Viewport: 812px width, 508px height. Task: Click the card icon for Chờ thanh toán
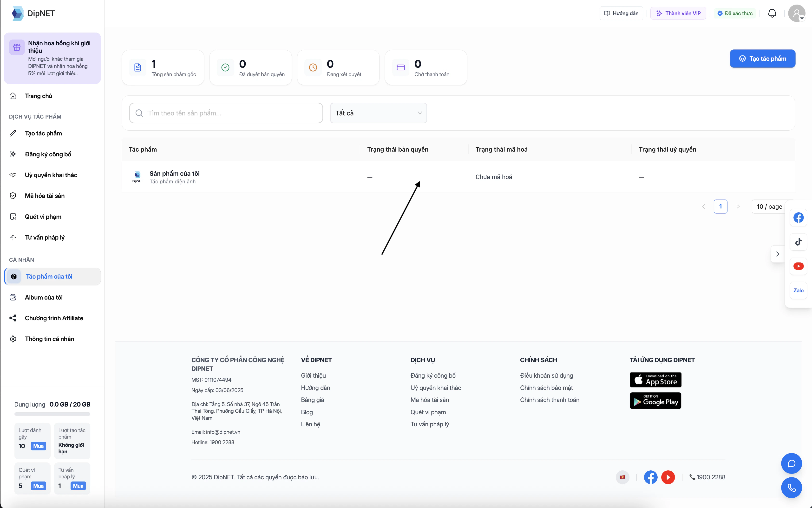click(x=400, y=67)
